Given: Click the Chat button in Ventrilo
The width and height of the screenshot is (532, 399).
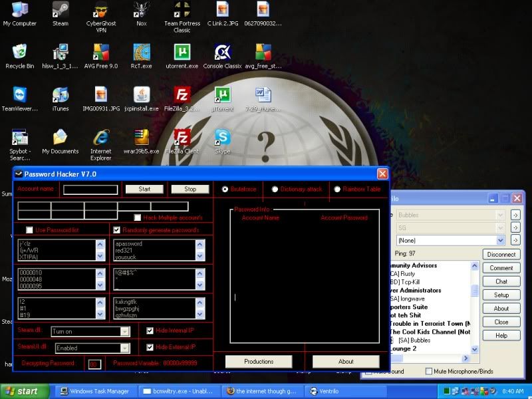Looking at the screenshot, I should [x=501, y=281].
